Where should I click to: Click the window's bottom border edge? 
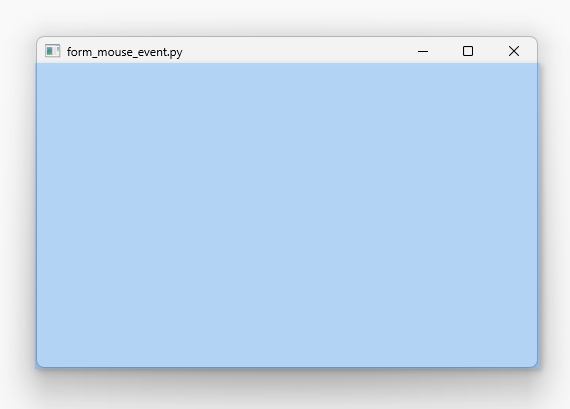tap(287, 368)
